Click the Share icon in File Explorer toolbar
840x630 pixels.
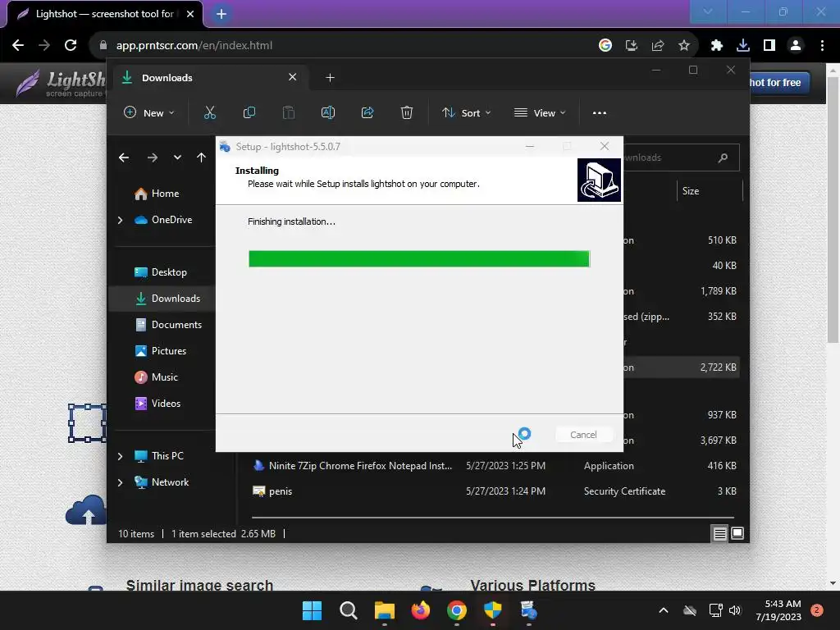367,112
